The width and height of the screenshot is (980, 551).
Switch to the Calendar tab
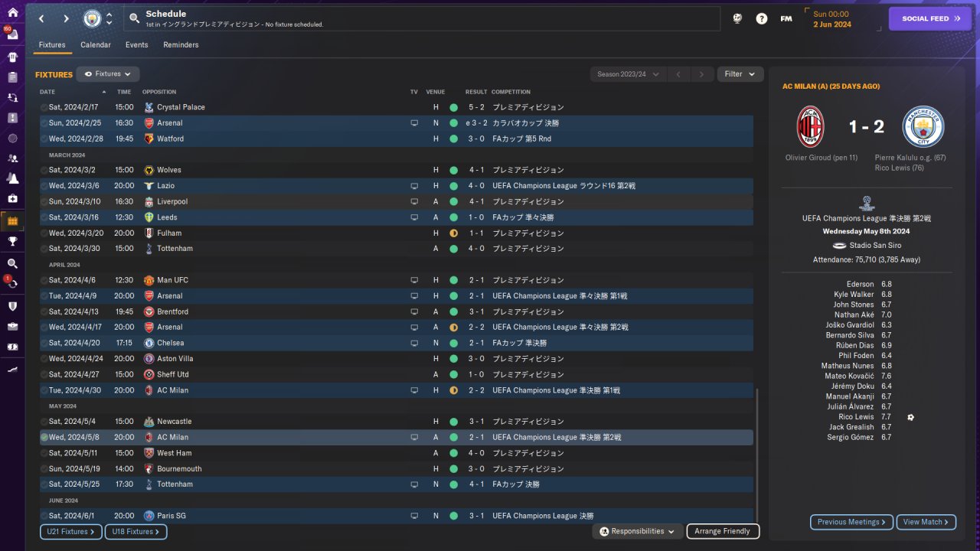coord(96,45)
